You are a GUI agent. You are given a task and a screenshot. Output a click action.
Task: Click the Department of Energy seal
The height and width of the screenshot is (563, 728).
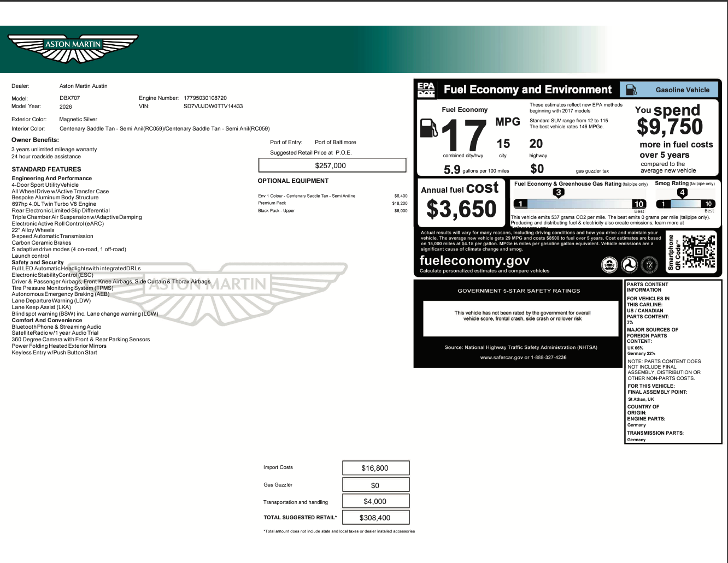(650, 265)
